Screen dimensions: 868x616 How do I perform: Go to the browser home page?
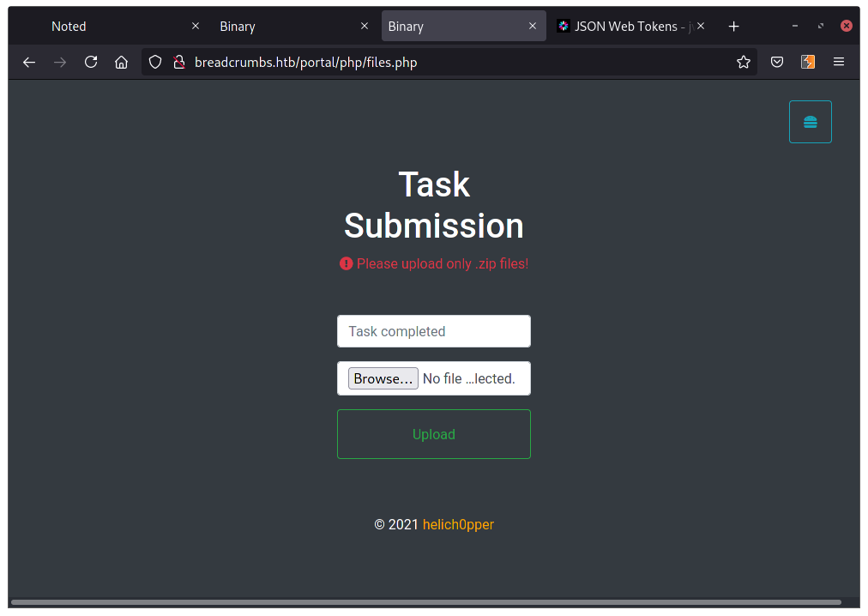tap(122, 62)
